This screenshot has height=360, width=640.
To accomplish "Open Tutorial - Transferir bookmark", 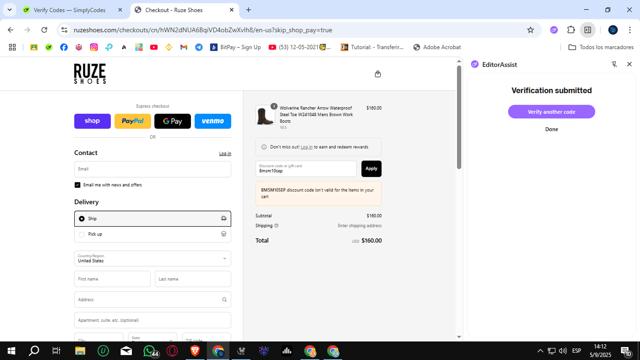I will tap(372, 47).
